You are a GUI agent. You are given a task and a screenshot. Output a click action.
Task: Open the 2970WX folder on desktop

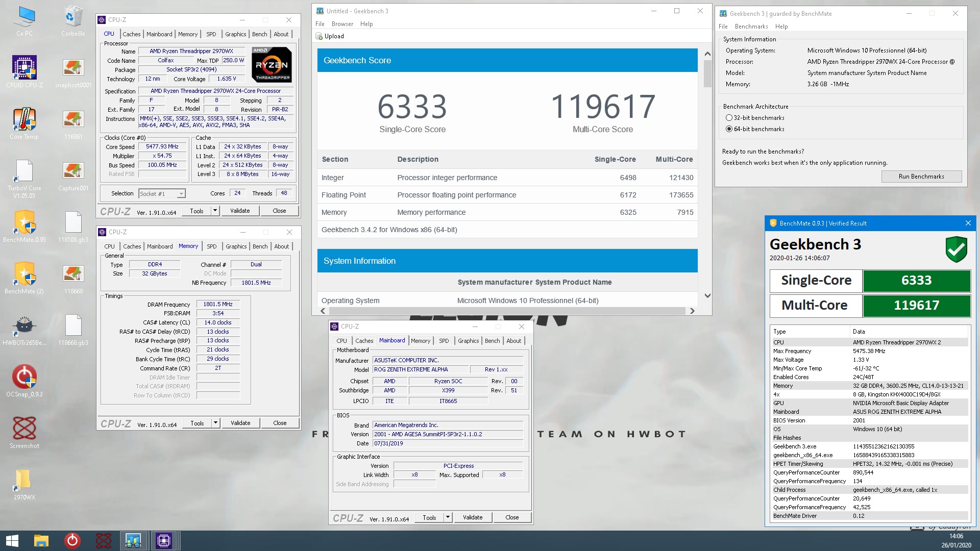24,484
